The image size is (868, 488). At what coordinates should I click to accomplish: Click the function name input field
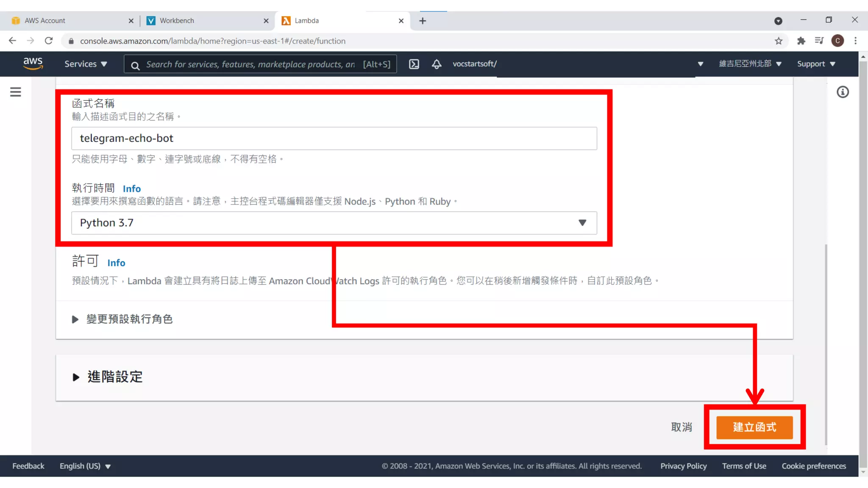tap(334, 139)
